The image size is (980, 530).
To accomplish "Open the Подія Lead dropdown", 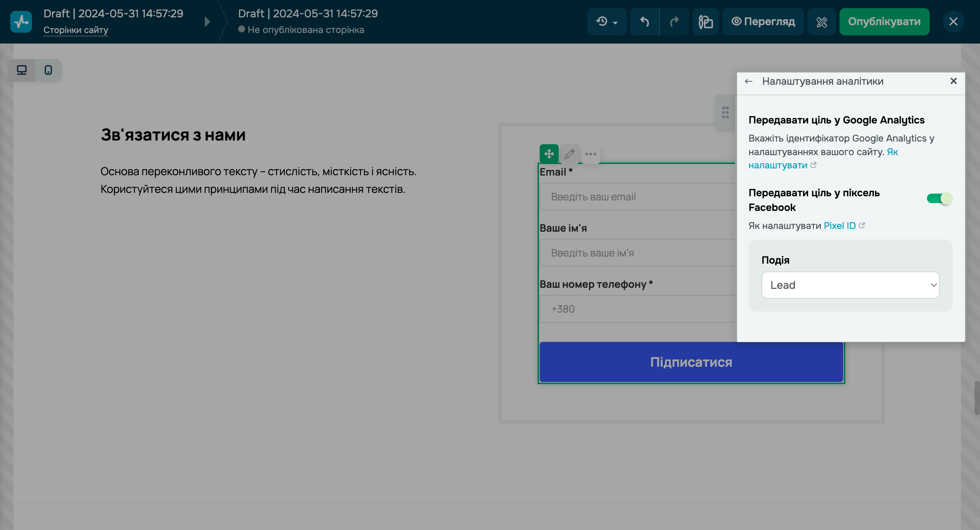I will pos(850,285).
